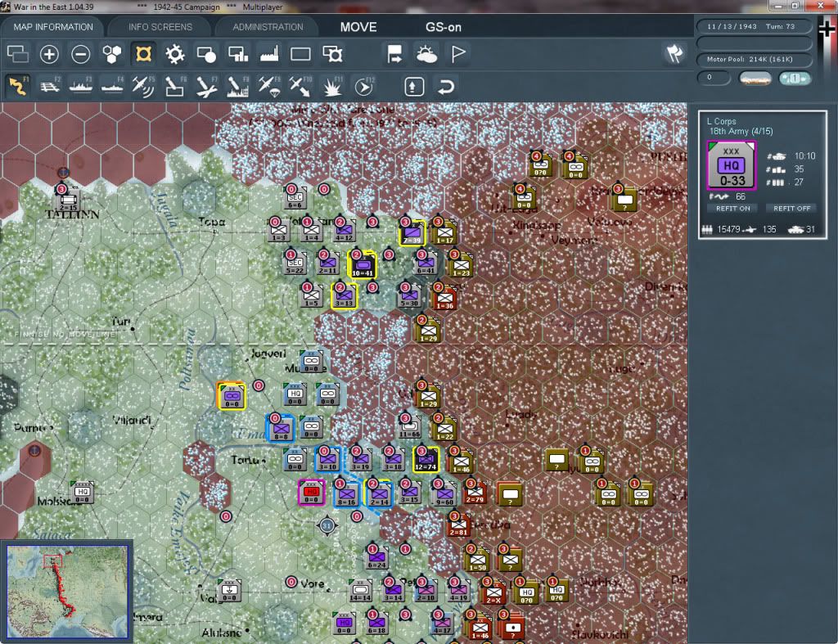Viewport: 838px width, 644px height.
Task: Open the MAP INFORMATION tab
Action: (53, 27)
